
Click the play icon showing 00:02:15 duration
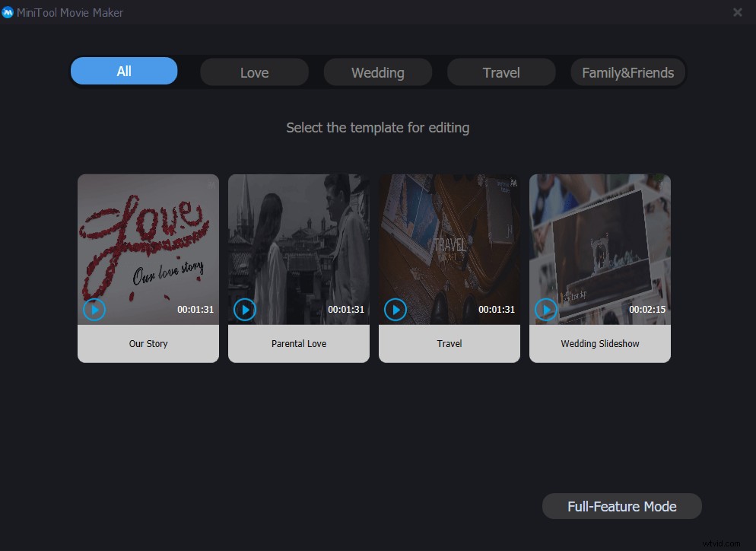[x=546, y=310]
